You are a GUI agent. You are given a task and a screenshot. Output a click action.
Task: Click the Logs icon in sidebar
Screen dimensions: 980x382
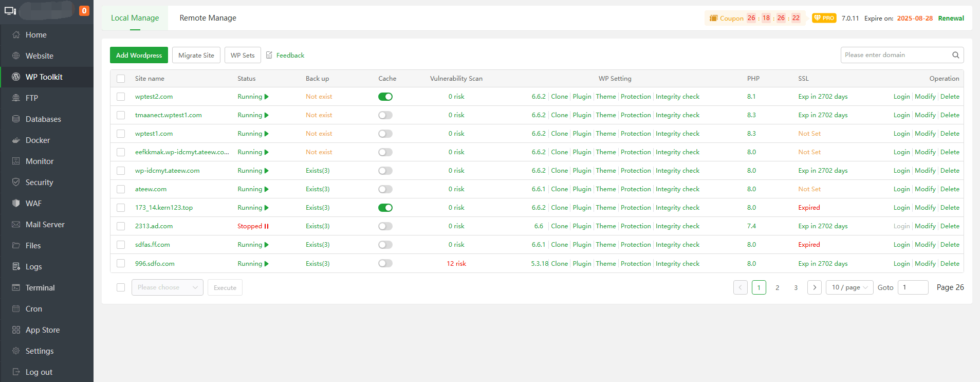[x=16, y=267]
